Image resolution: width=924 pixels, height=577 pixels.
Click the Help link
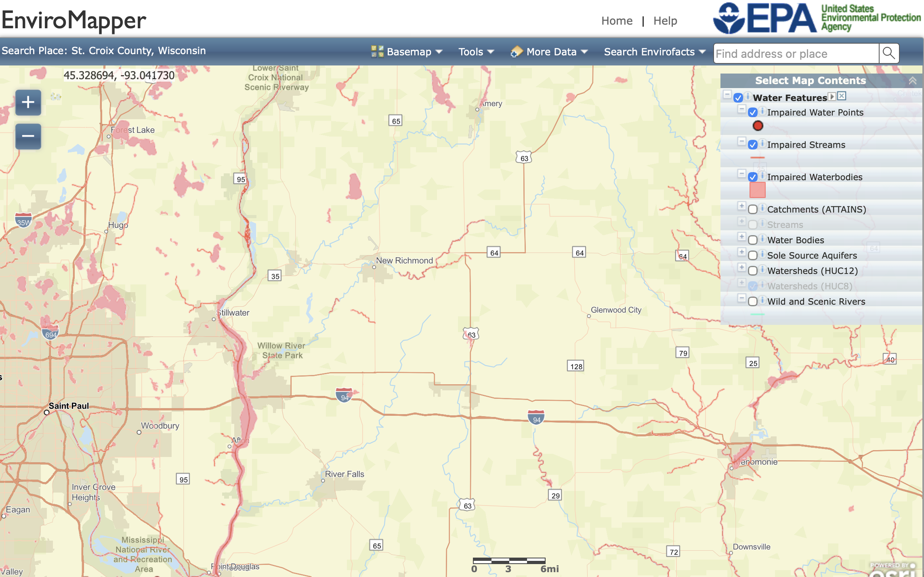[x=665, y=21]
